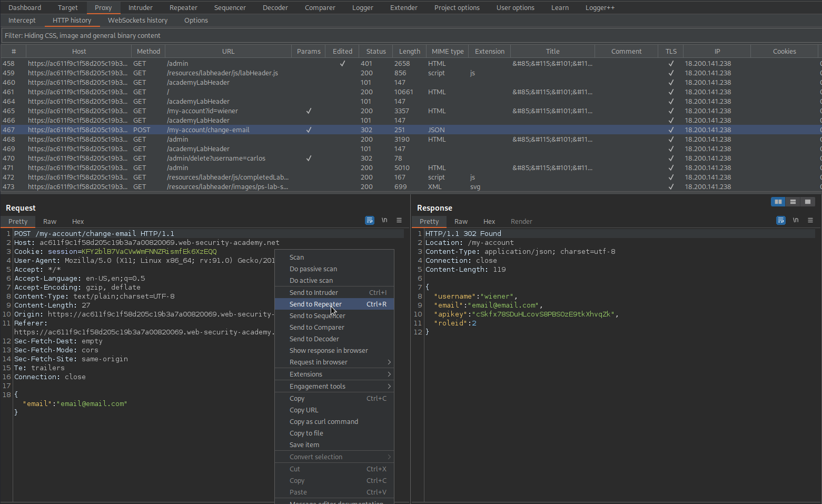Open the Repeater main tab
This screenshot has width=822, height=504.
pyautogui.click(x=183, y=7)
